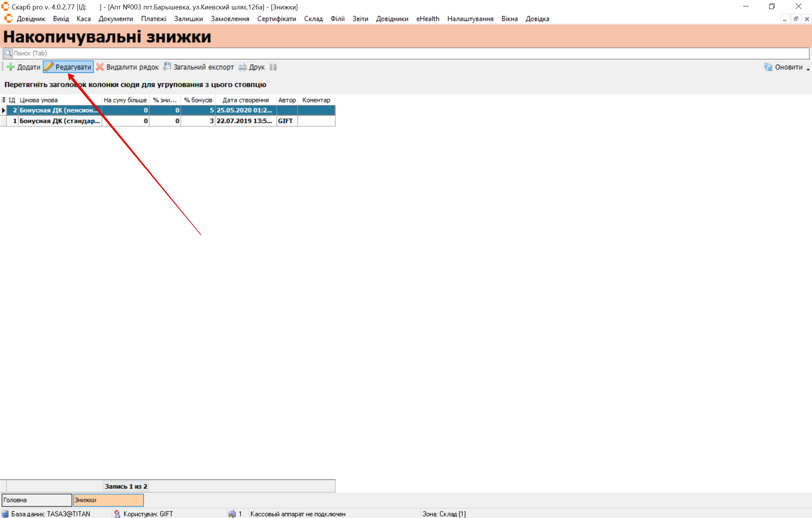Select the Бонусная ДК (стандар...) row
This screenshot has height=518, width=812.
click(x=59, y=121)
